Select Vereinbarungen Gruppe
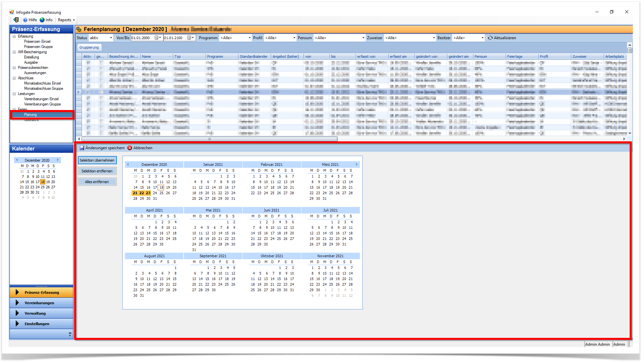 [x=42, y=104]
